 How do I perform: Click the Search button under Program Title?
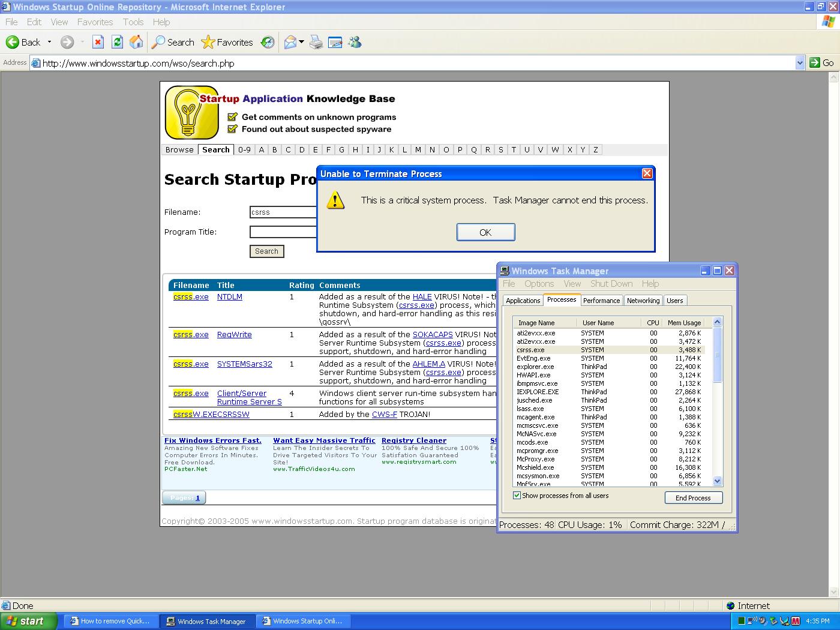266,251
